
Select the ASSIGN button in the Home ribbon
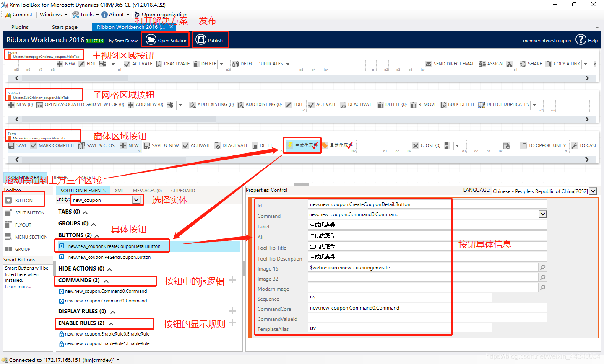pyautogui.click(x=491, y=64)
